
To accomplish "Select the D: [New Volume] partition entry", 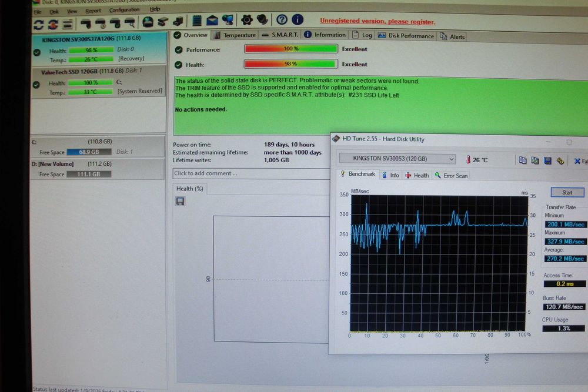I will (98, 169).
